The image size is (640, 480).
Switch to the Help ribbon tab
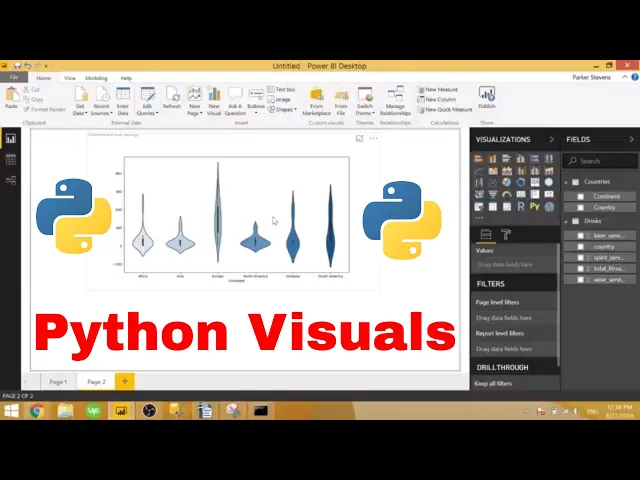click(126, 78)
